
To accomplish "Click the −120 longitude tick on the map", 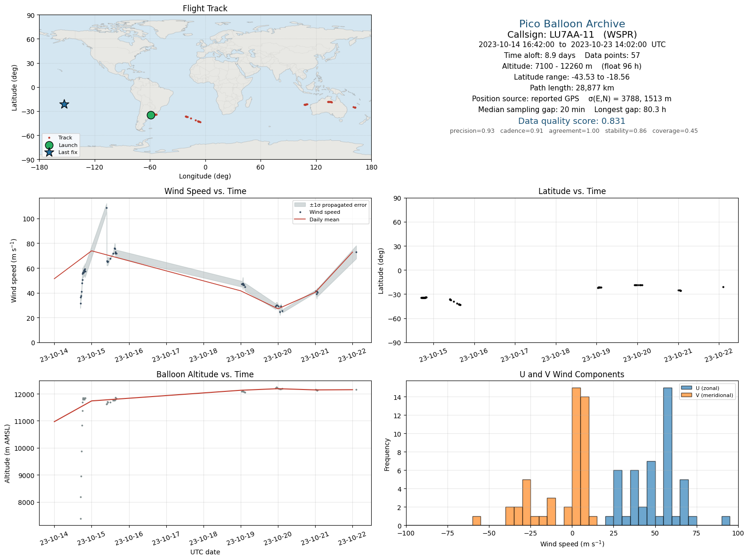I will (94, 167).
